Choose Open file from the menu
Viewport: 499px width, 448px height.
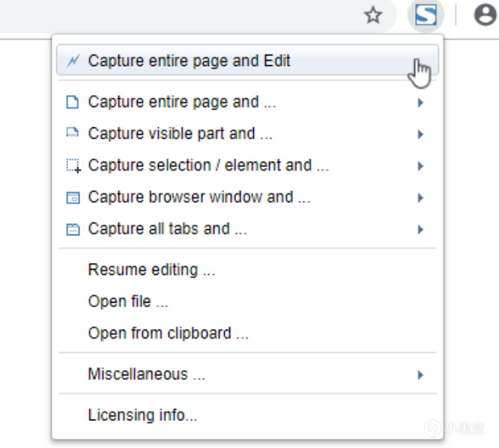click(x=127, y=301)
